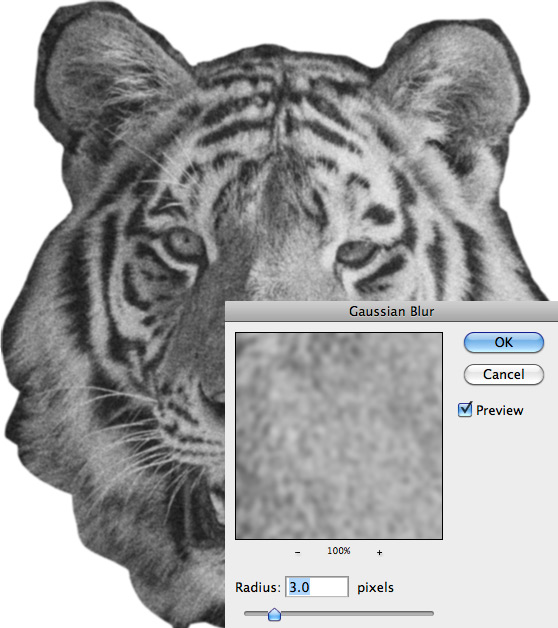The width and height of the screenshot is (558, 628).
Task: Set radius by clicking slider track's far right
Action: (429, 613)
